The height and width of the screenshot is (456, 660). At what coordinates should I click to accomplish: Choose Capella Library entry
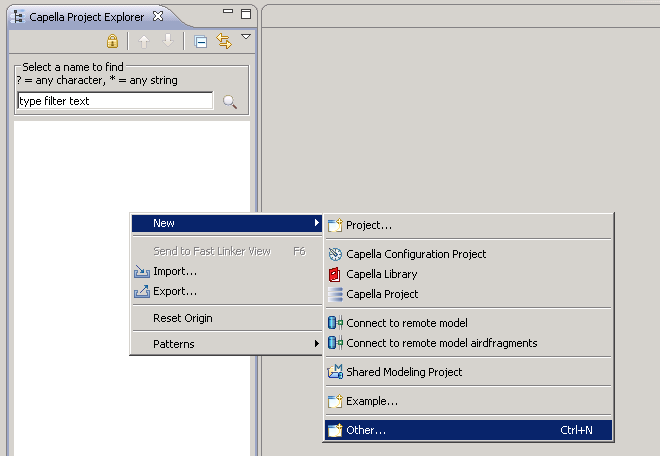pos(468,274)
